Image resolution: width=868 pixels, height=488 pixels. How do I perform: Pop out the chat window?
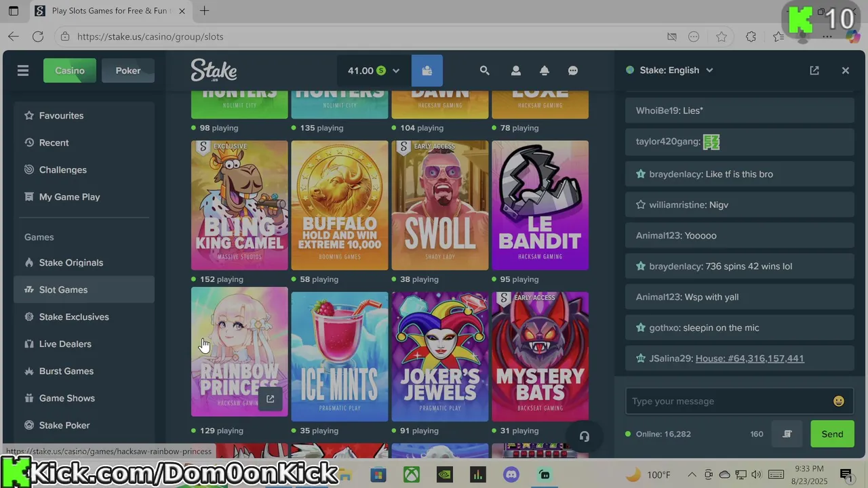tap(814, 70)
